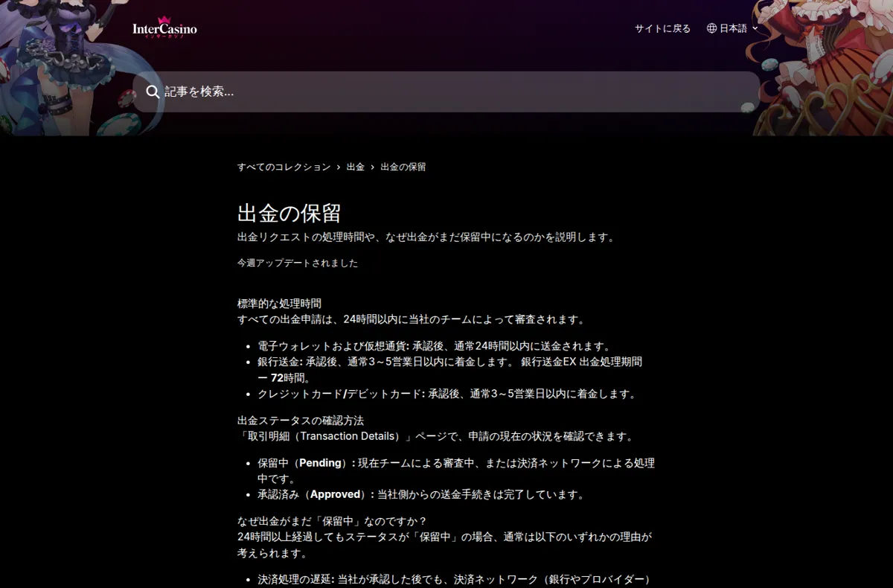Click the 今週アップデートされました text

[298, 263]
